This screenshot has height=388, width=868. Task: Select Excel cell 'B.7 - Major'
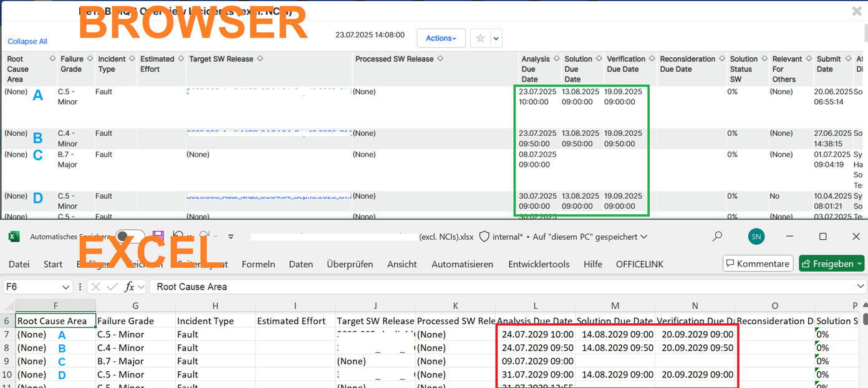click(135, 361)
